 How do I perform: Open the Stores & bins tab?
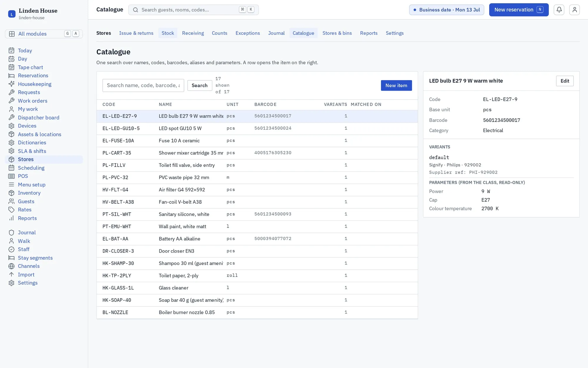point(337,33)
